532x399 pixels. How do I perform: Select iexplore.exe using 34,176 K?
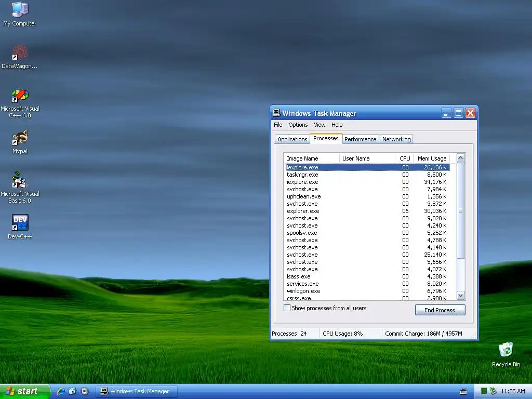coord(368,182)
